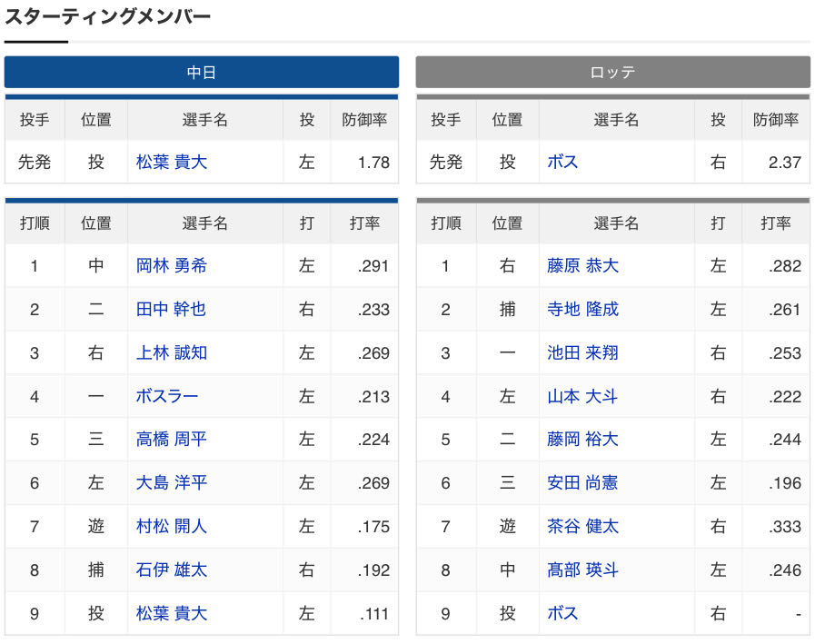The image size is (815, 644).
Task: Open third baseman 安田 尚憲 link
Action: (582, 483)
